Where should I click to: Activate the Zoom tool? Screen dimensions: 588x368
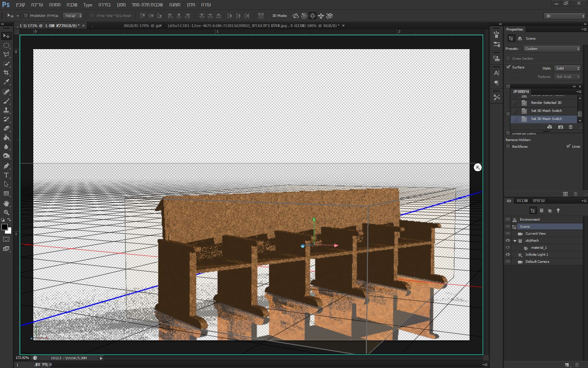click(x=6, y=213)
